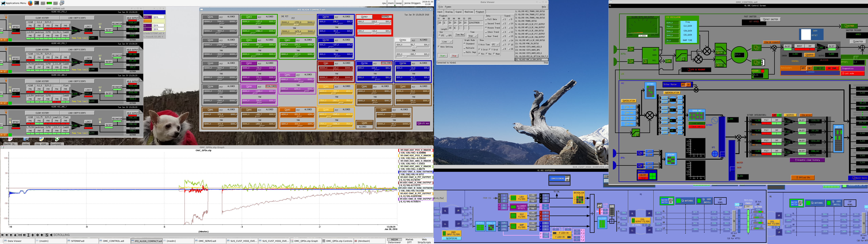Viewport: 868px width, 244px height.
Task: Click the Drift mon button in IFO_ALIGN_COMPACT
Action: pyautogui.click(x=423, y=123)
